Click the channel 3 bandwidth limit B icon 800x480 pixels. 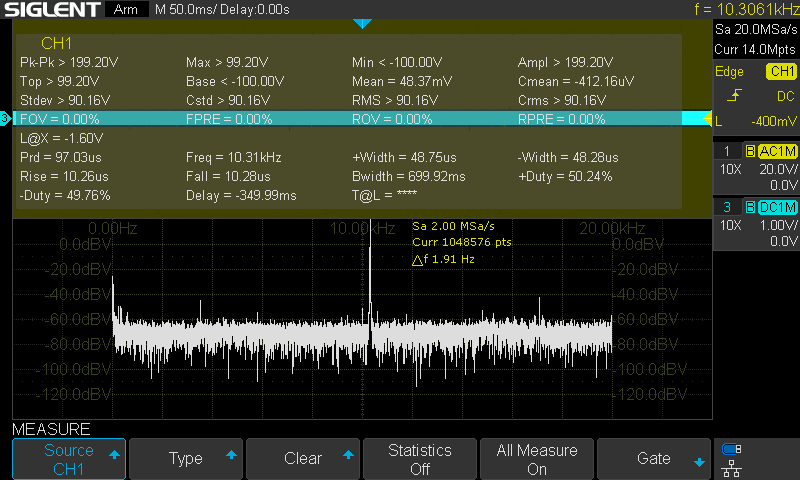click(x=750, y=207)
